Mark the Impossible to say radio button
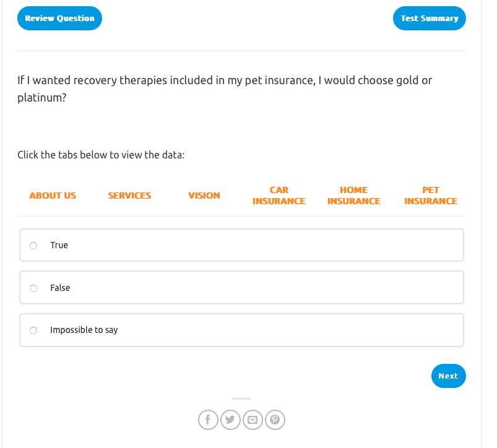The width and height of the screenshot is (497, 448). [33, 330]
